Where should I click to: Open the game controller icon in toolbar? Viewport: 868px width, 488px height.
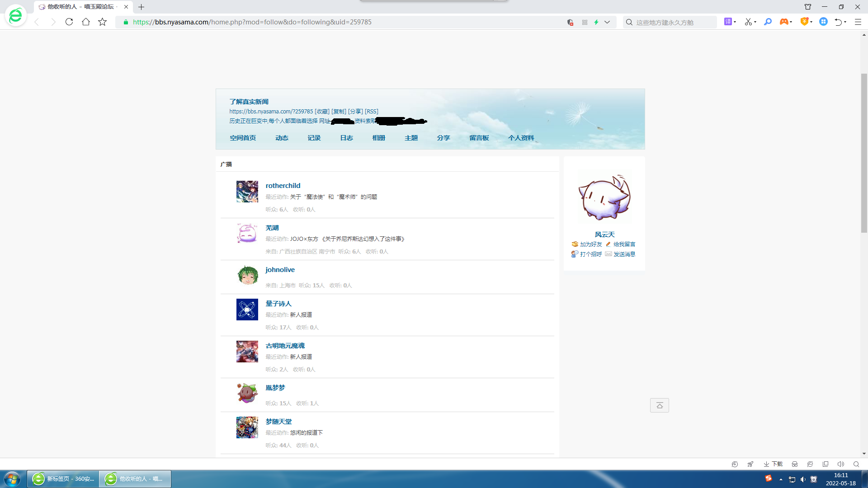point(784,22)
